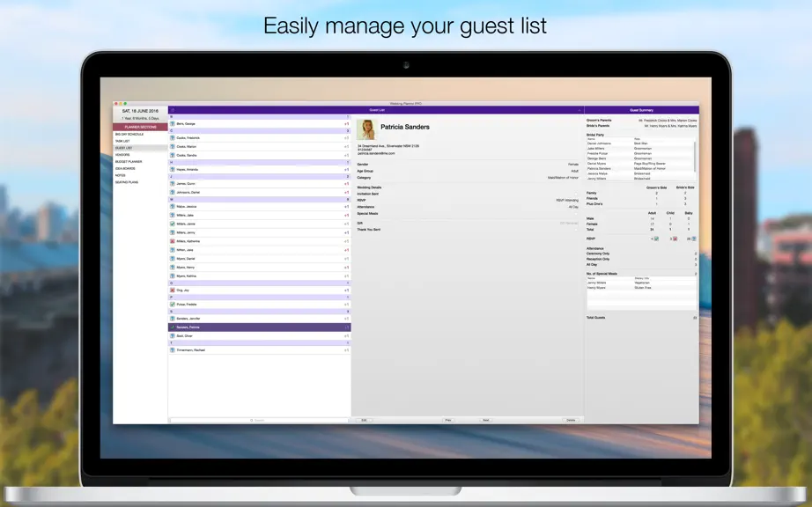The width and height of the screenshot is (812, 507).
Task: Click the red declined icon beside Millers, Katherine
Action: pyautogui.click(x=173, y=241)
